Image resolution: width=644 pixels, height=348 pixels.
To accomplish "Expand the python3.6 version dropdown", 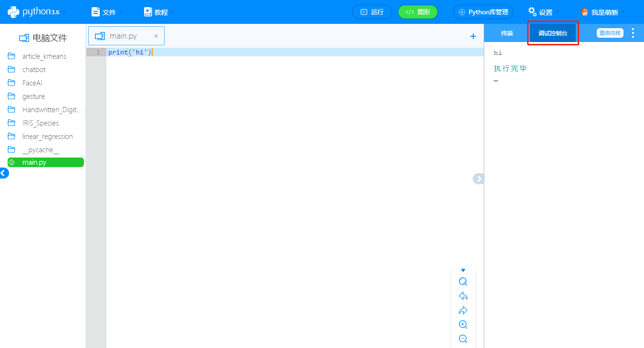I will pos(64,12).
